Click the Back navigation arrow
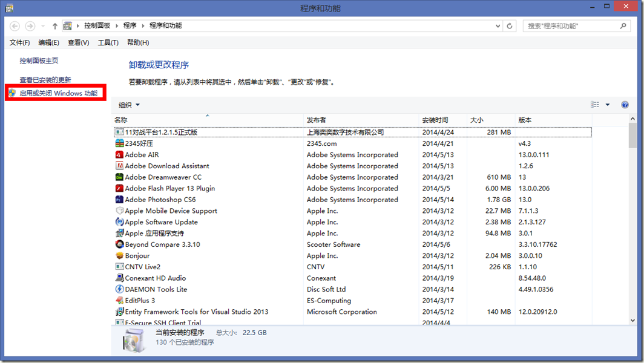 (x=15, y=26)
